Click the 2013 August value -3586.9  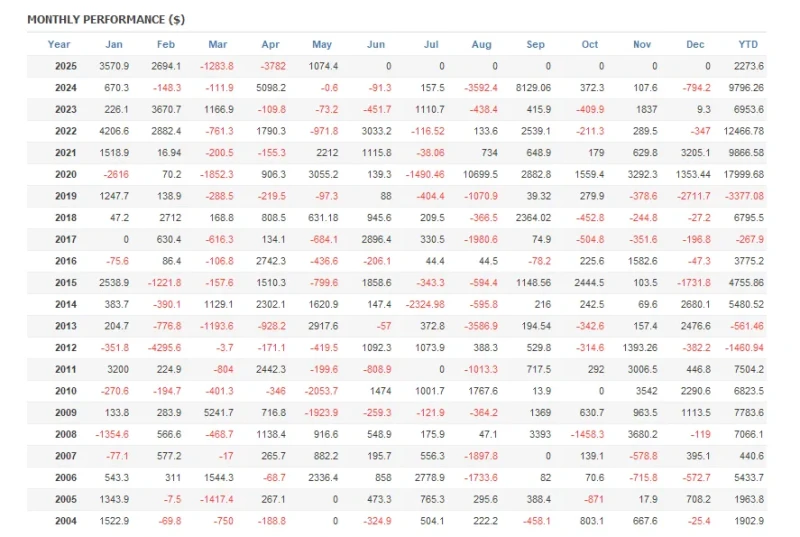(481, 326)
